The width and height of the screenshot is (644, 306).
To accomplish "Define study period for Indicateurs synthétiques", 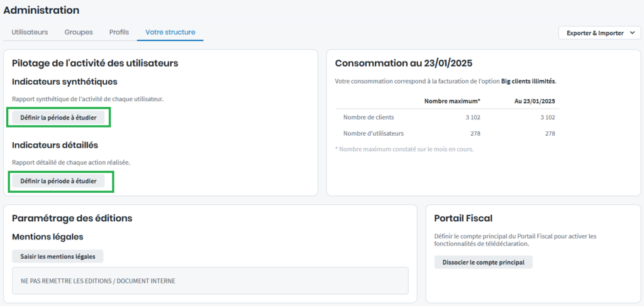I will [58, 117].
